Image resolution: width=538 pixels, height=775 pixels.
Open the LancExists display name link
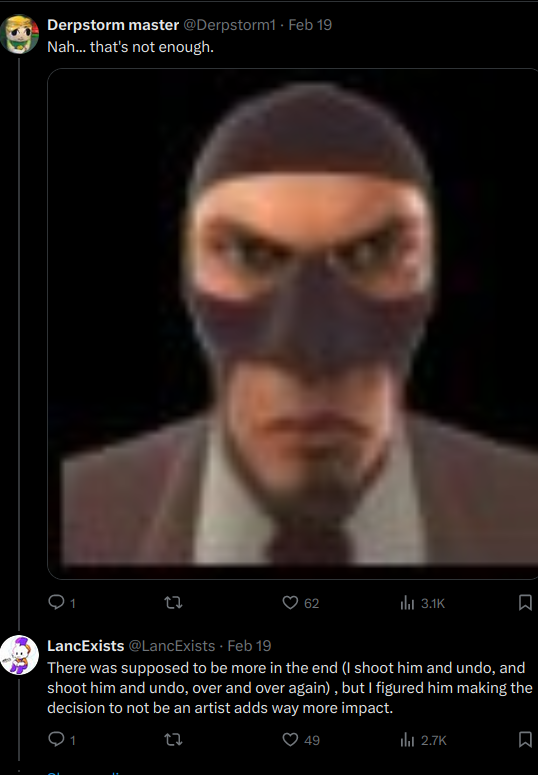[86, 646]
